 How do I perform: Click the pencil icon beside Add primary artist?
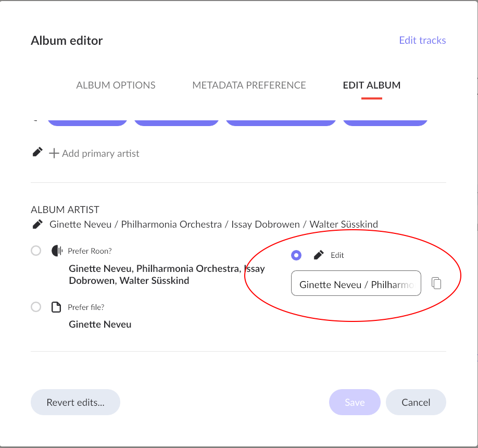pos(37,152)
